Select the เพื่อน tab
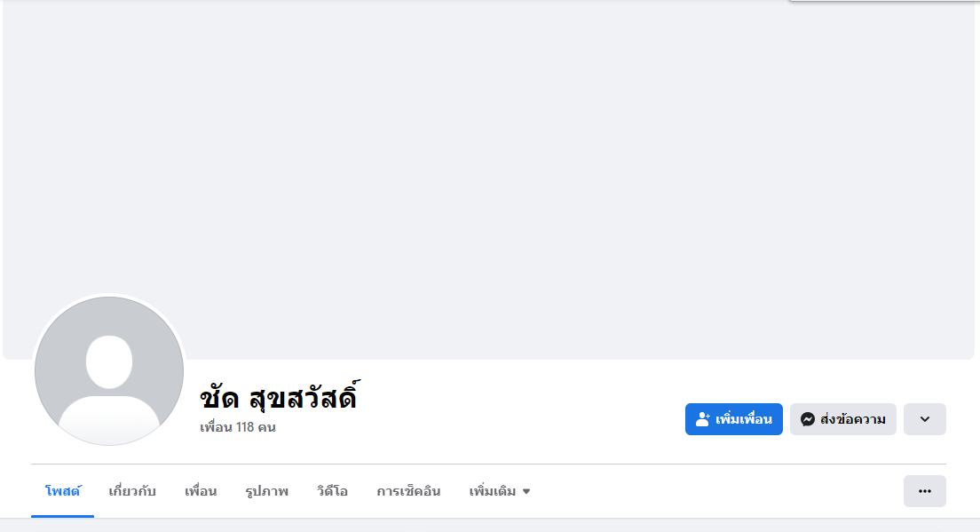Screen dimensions: 980x532 click(x=201, y=491)
